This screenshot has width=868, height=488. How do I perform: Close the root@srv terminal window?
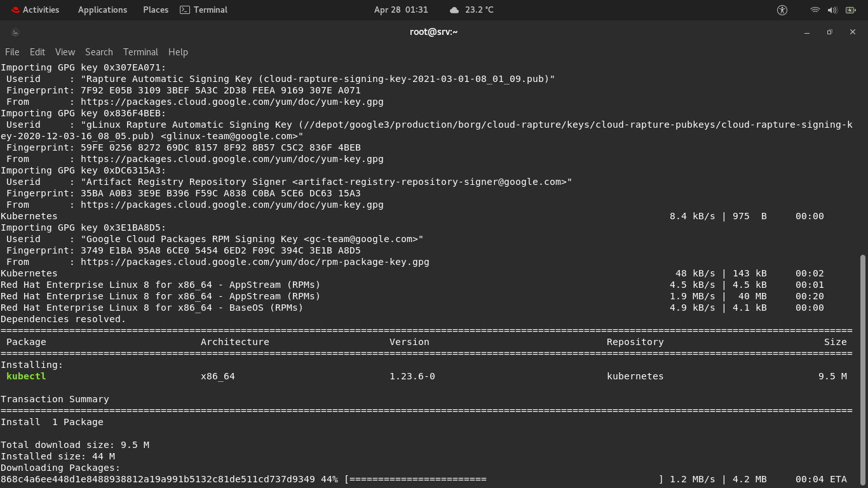pos(853,32)
